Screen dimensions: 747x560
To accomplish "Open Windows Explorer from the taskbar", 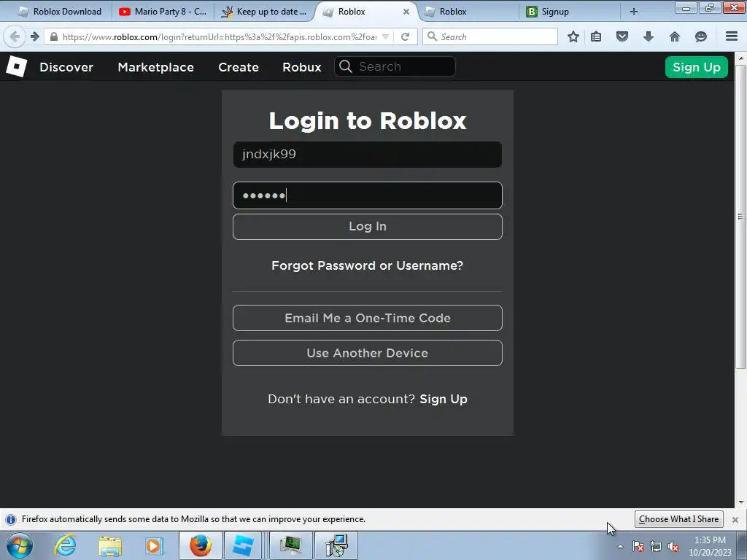I will point(110,545).
